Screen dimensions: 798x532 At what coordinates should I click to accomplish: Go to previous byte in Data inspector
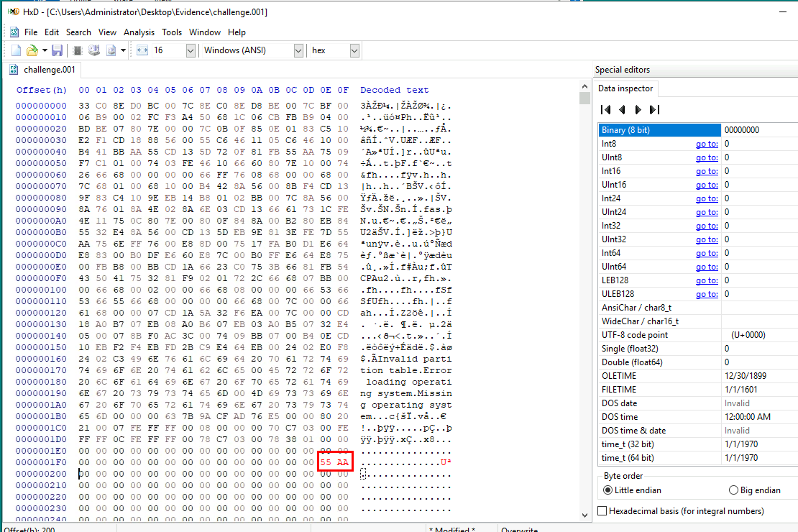tap(622, 110)
